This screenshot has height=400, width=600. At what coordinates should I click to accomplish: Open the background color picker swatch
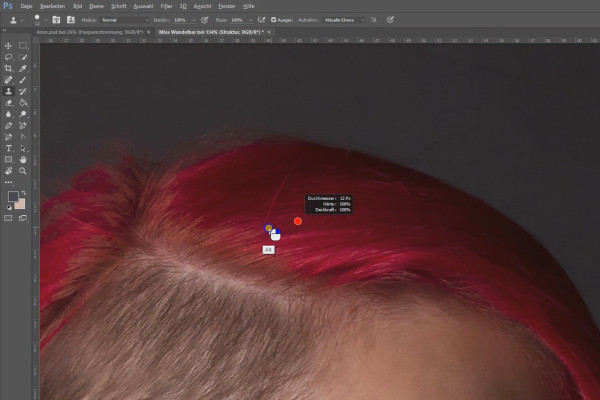click(21, 205)
